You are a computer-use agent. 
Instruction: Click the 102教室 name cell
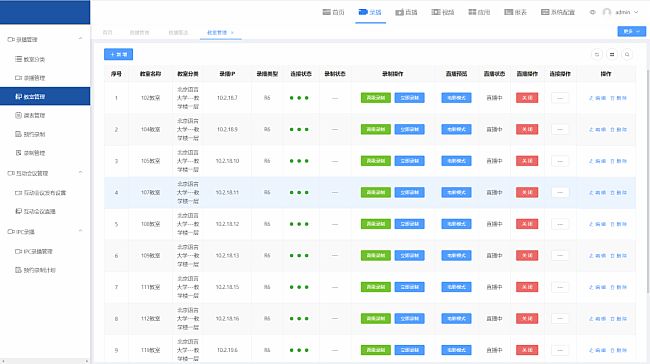click(150, 98)
